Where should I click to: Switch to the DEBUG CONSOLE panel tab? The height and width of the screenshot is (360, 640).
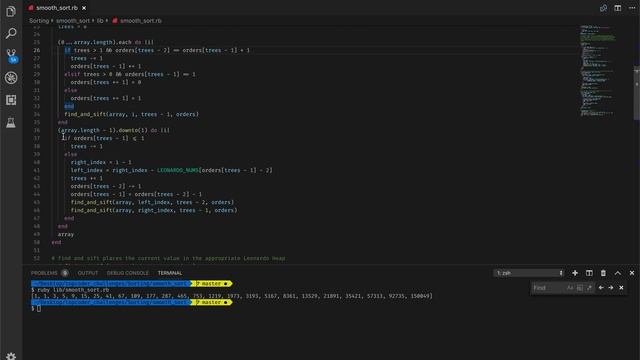[x=128, y=273]
